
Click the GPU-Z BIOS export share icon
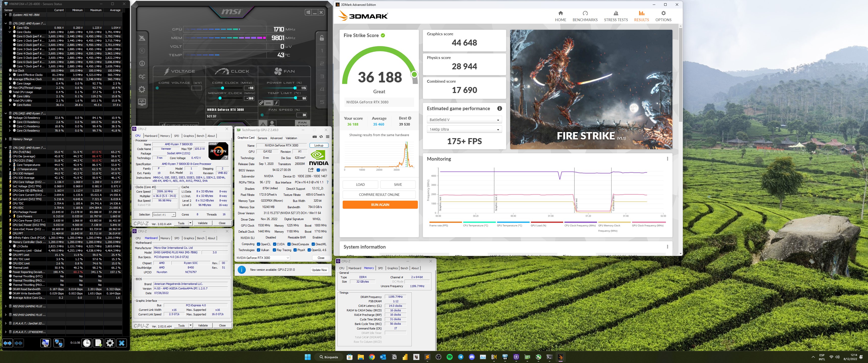pos(311,170)
